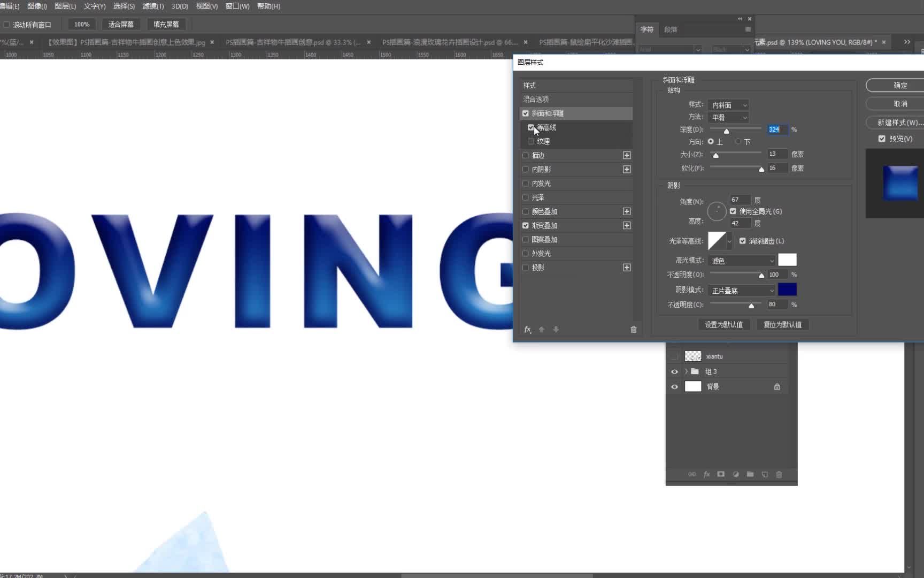Screen dimensions: 924x578
Task: Click the 大小 value field showing 13
Action: coord(776,154)
